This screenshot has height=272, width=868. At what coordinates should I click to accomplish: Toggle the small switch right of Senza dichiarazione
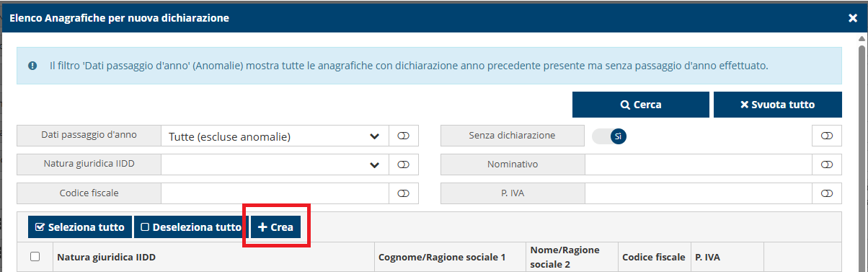827,136
